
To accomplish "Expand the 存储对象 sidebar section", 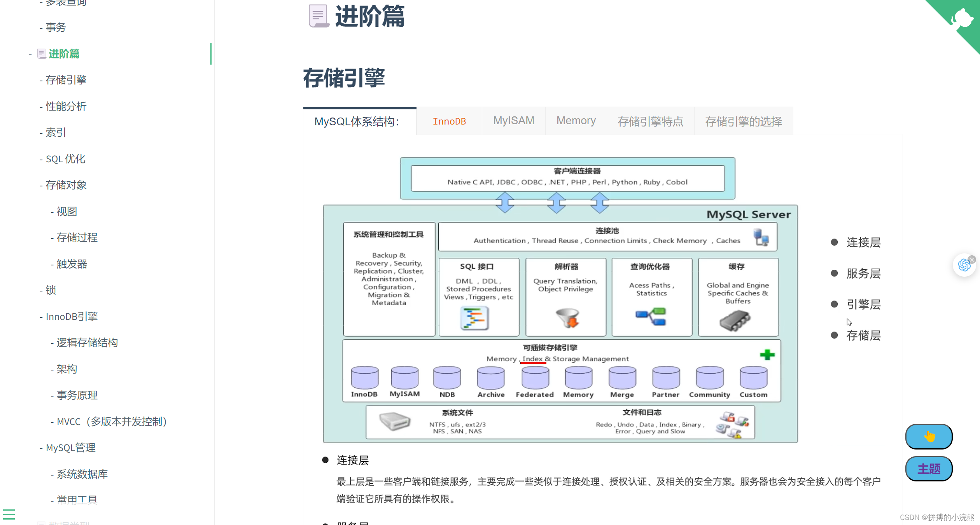I will [63, 185].
